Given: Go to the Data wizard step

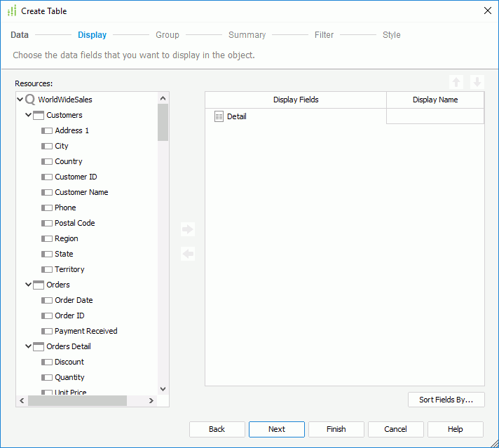Looking at the screenshot, I should pyautogui.click(x=20, y=35).
